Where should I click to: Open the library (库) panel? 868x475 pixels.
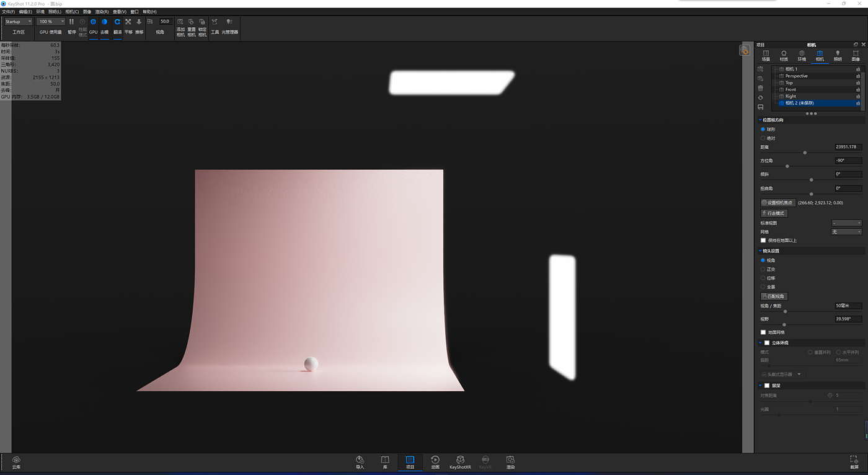point(385,462)
